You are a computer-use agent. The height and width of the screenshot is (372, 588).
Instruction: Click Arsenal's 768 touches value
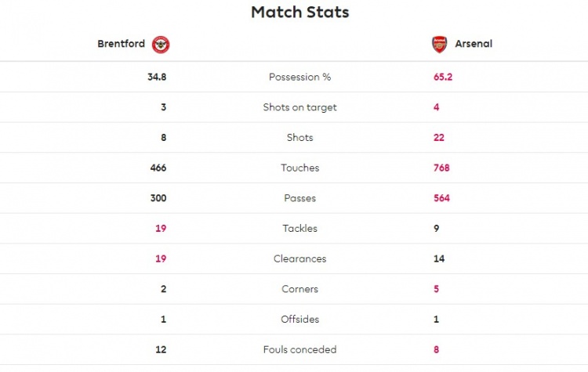point(441,168)
